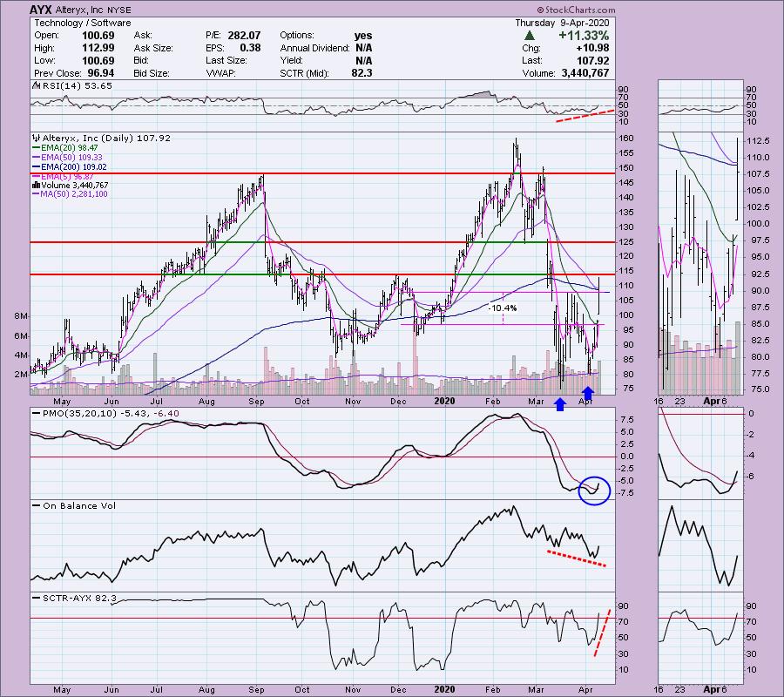Image resolution: width=784 pixels, height=697 pixels.
Task: Click the VWAP label
Action: click(x=221, y=73)
